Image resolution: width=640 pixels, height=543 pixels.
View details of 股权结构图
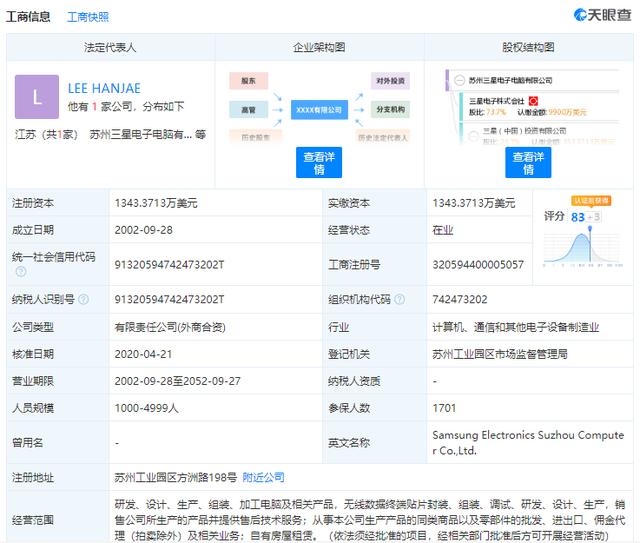tap(528, 162)
